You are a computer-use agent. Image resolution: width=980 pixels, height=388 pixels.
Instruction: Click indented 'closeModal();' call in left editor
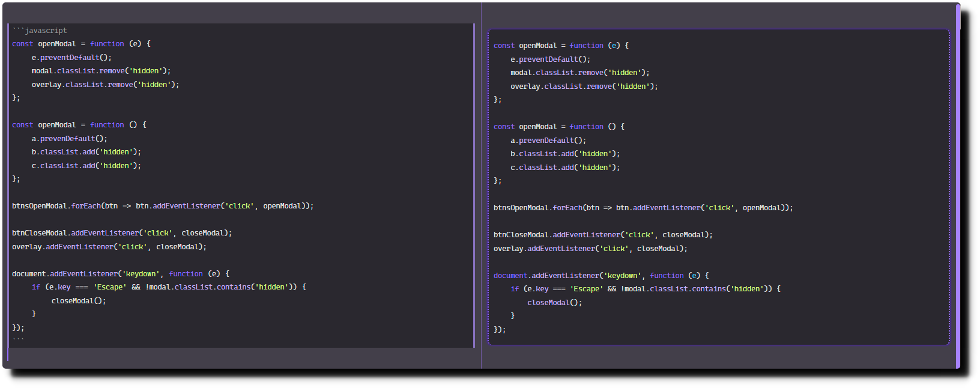pyautogui.click(x=79, y=301)
